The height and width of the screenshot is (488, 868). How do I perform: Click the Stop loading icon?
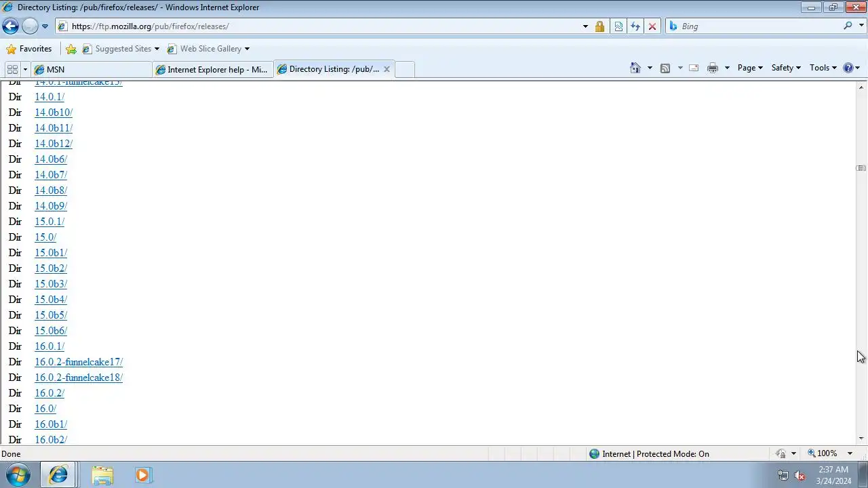click(x=652, y=26)
